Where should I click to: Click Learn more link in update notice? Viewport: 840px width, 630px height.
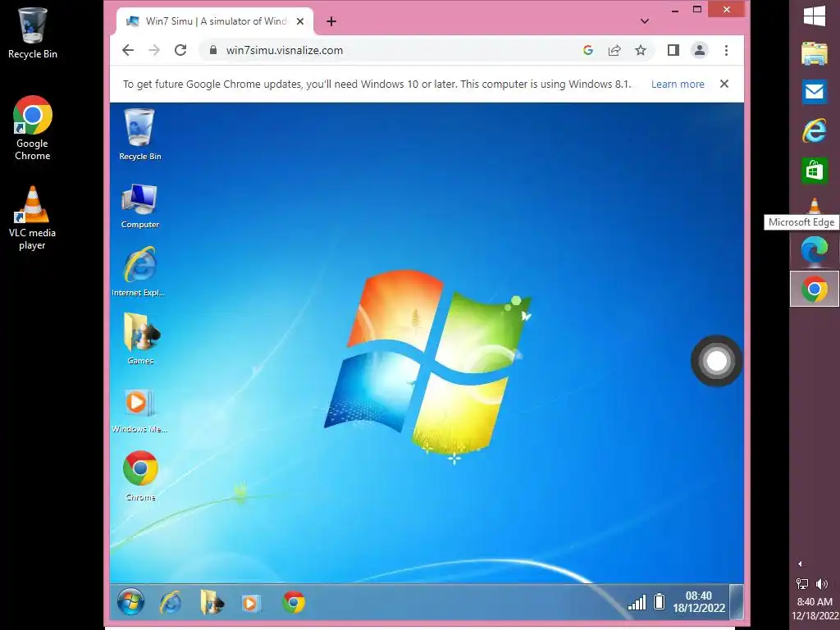(x=678, y=84)
